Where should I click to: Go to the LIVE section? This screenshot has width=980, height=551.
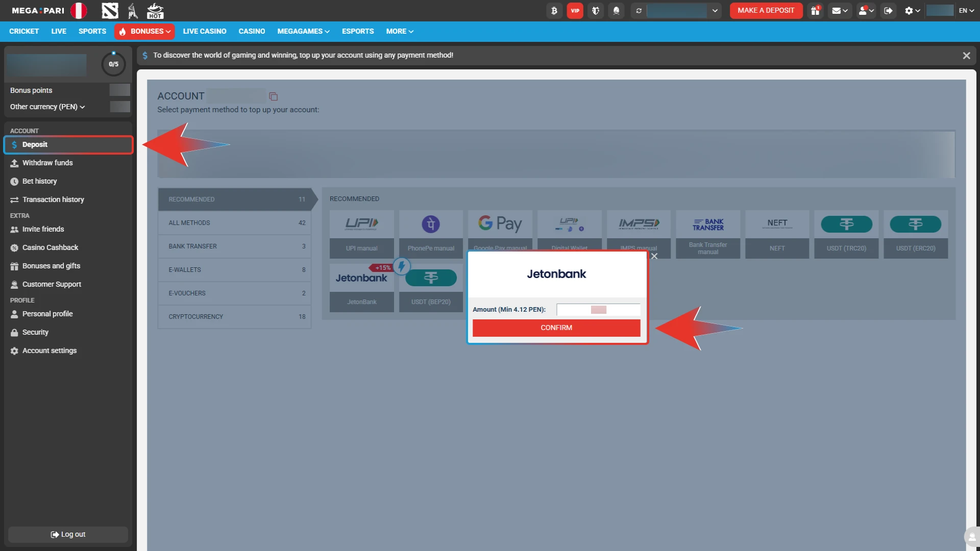click(x=59, y=32)
